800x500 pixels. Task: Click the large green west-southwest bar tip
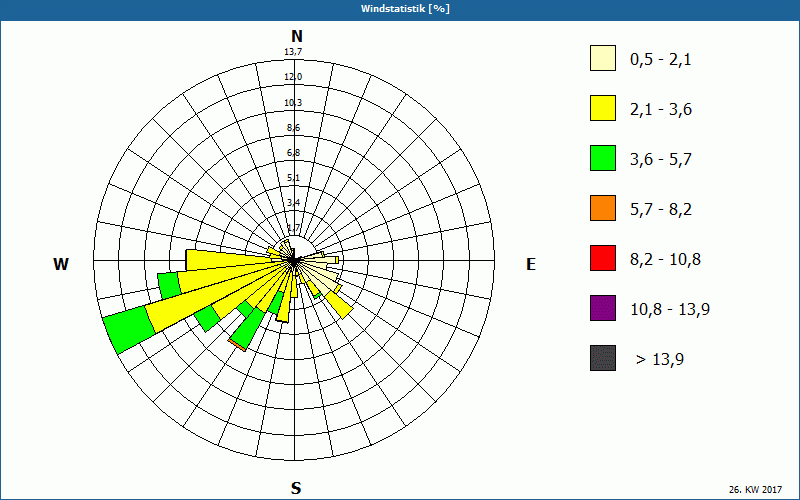(129, 330)
